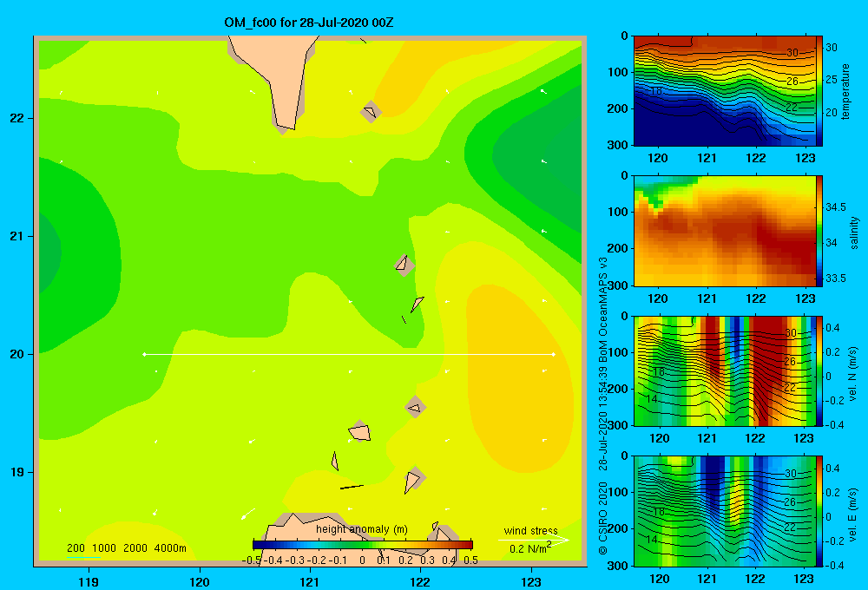Click latitude label 22 on map axis
868x590 pixels.
coord(16,119)
